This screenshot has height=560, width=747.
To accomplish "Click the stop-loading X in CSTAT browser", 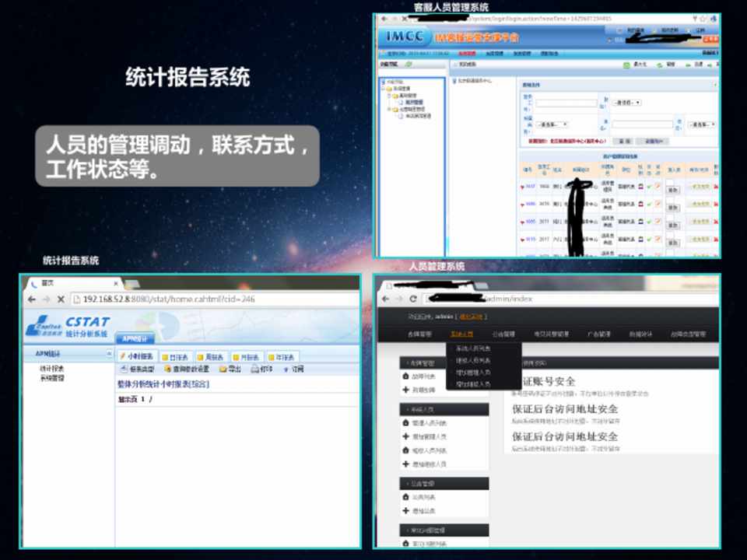I will point(60,299).
